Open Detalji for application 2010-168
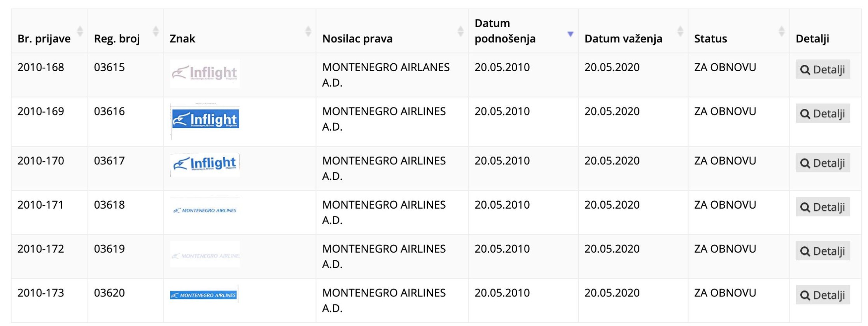The image size is (868, 326). 822,70
